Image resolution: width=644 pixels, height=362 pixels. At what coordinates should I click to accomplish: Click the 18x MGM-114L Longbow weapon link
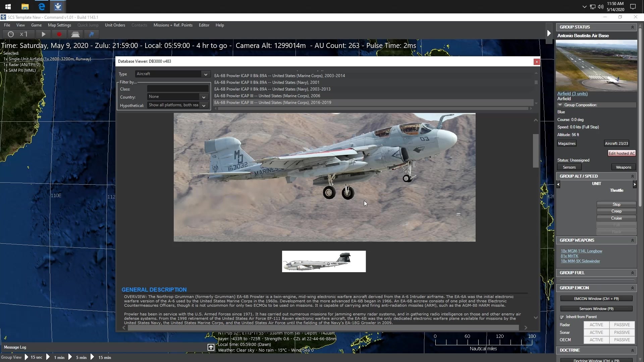(581, 251)
